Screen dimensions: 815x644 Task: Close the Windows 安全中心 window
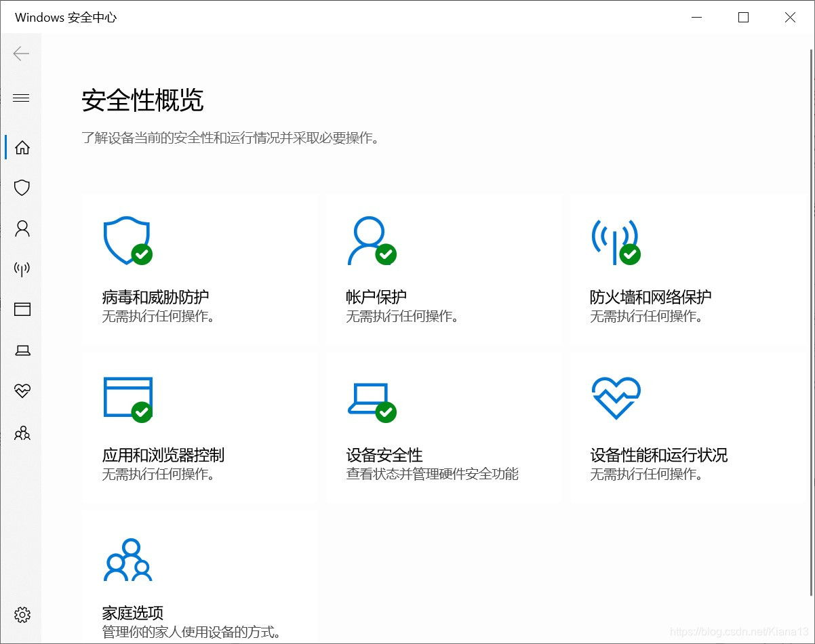point(790,18)
